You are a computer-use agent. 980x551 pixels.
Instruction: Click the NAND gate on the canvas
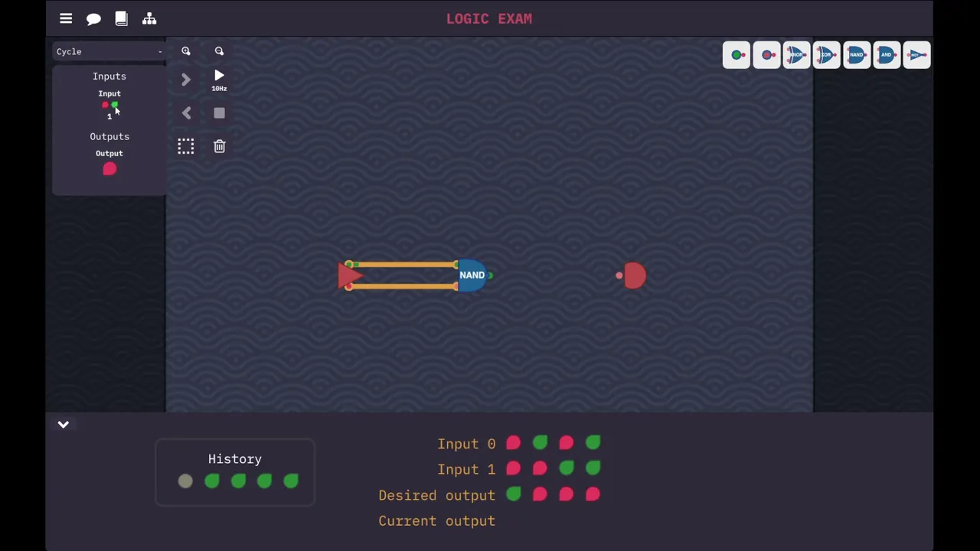(472, 275)
